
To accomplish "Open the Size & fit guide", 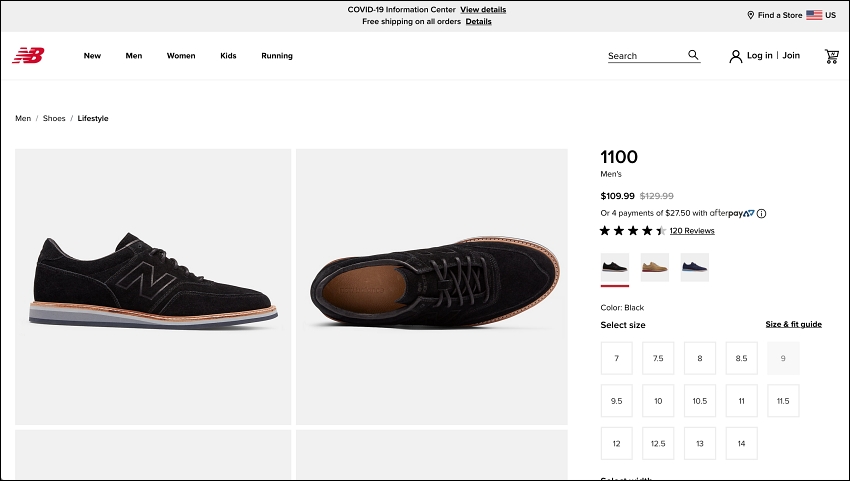I will [794, 324].
